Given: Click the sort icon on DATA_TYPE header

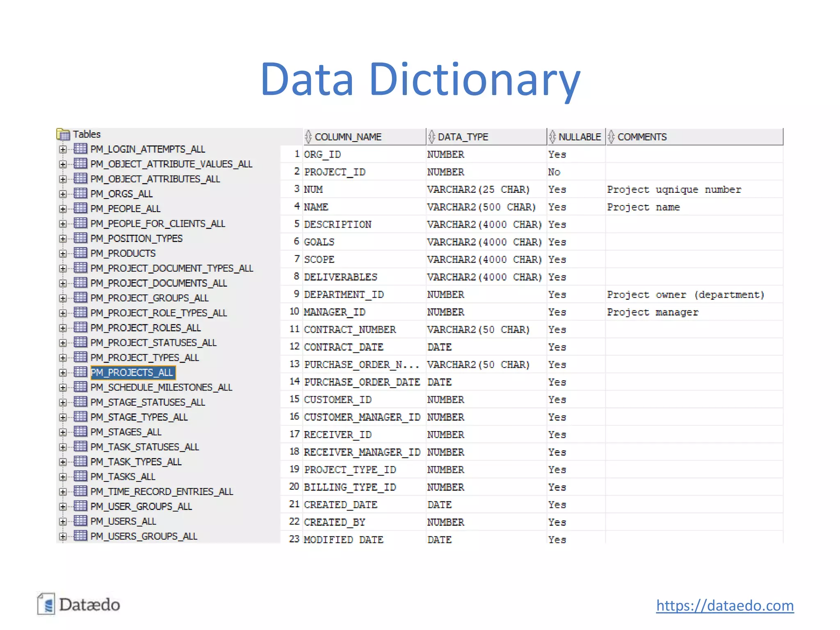Looking at the screenshot, I should (x=431, y=137).
